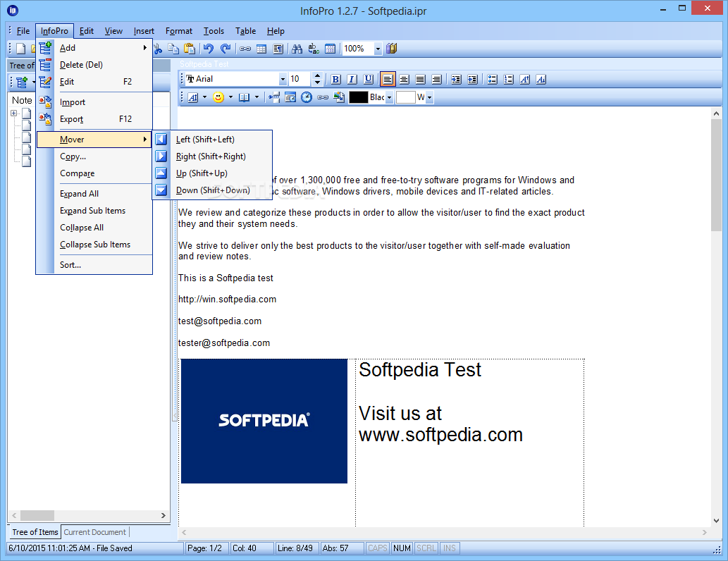Click the hyperlink chain icon in main toolbar

pyautogui.click(x=245, y=49)
